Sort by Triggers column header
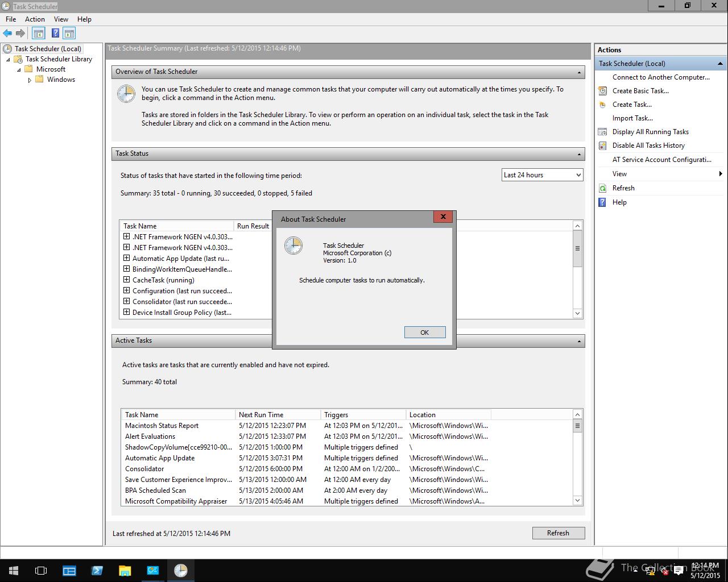Screen dimensions: 728x582 (363, 415)
